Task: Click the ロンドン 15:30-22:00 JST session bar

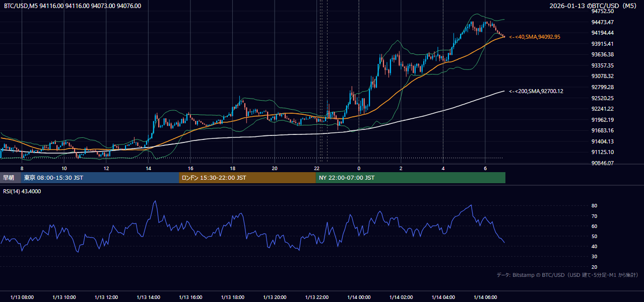Action: [247, 178]
